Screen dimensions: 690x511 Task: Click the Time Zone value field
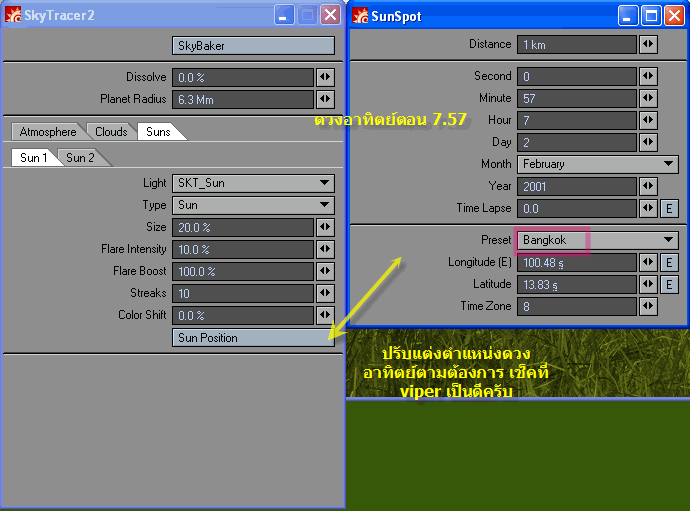577,307
